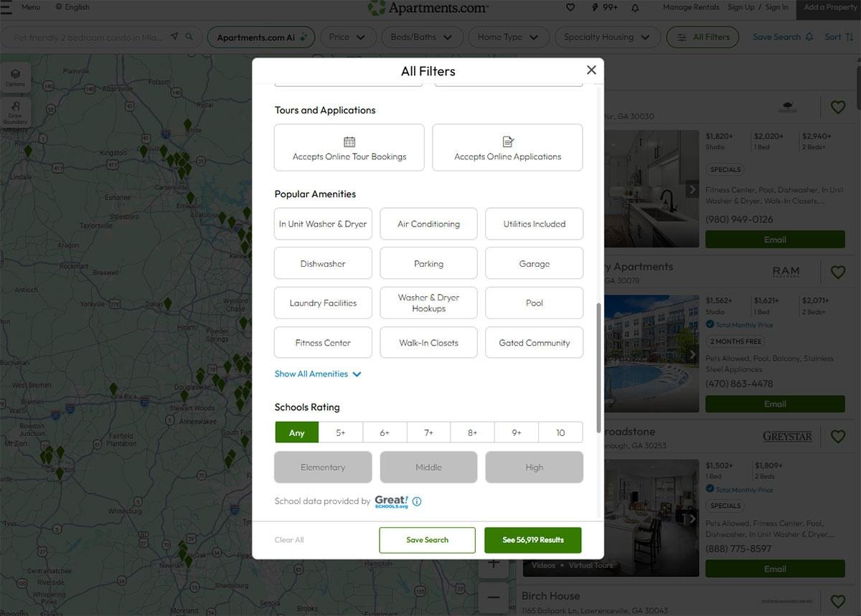
Task: Toggle Washer & Dryer Hookups amenity
Action: (x=428, y=303)
